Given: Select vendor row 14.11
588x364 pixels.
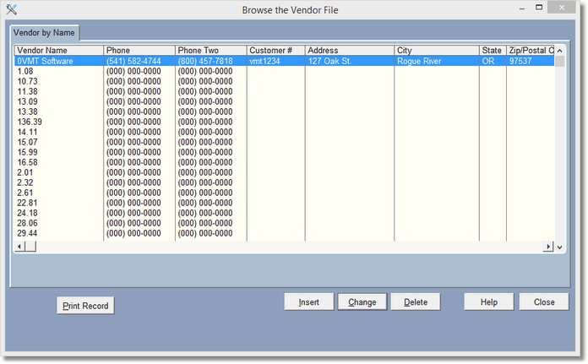Looking at the screenshot, I should click(284, 132).
